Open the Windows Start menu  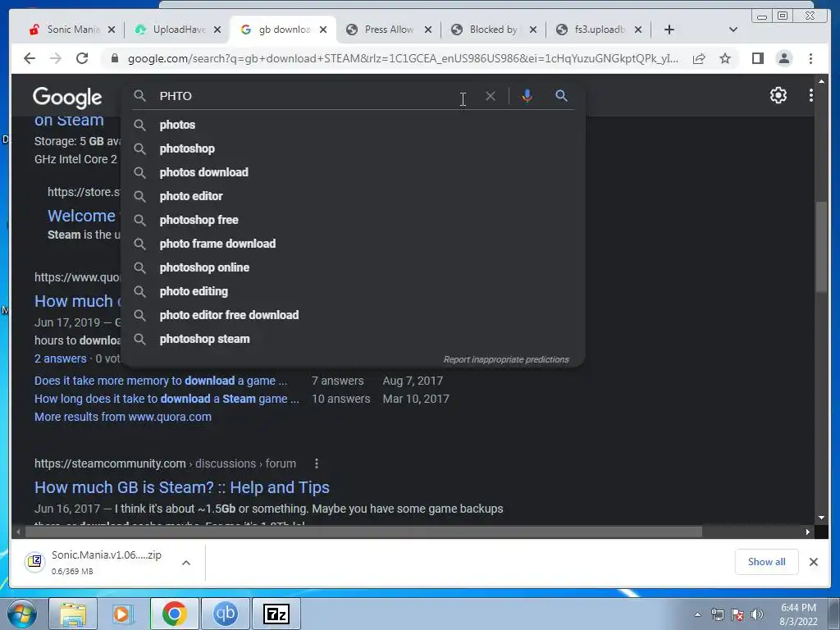coord(22,614)
